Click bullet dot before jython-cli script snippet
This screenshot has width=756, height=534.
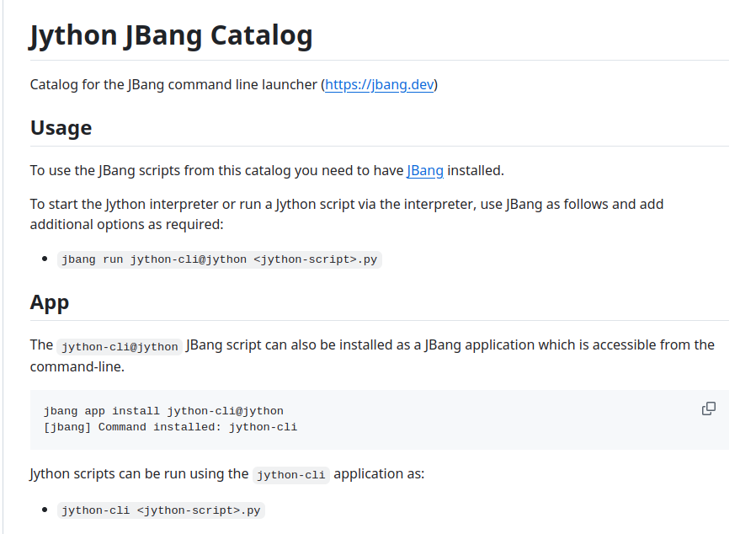[45, 510]
